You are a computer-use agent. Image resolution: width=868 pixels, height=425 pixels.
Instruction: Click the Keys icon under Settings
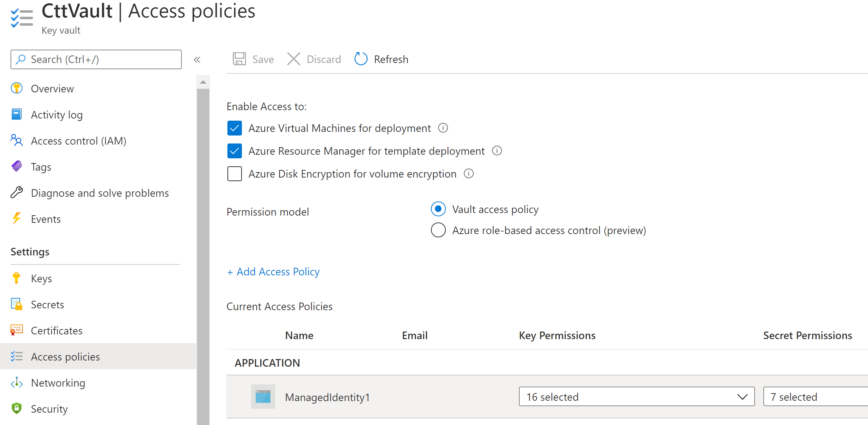click(17, 278)
